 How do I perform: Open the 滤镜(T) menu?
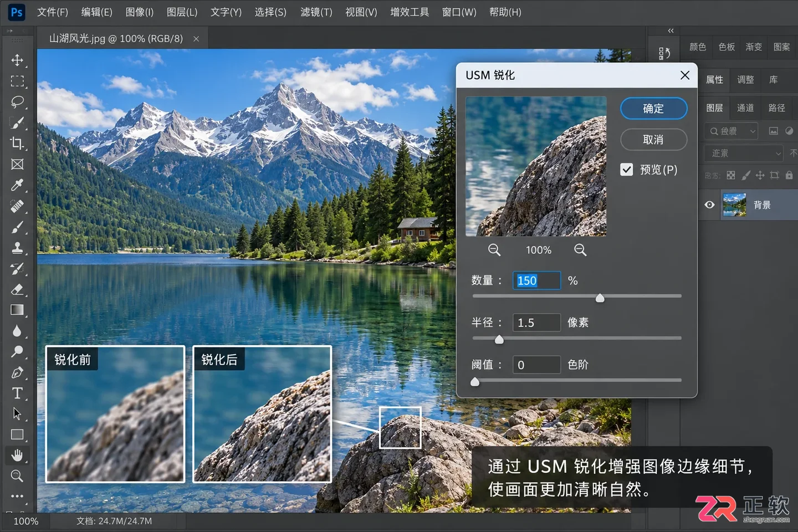tap(316, 12)
